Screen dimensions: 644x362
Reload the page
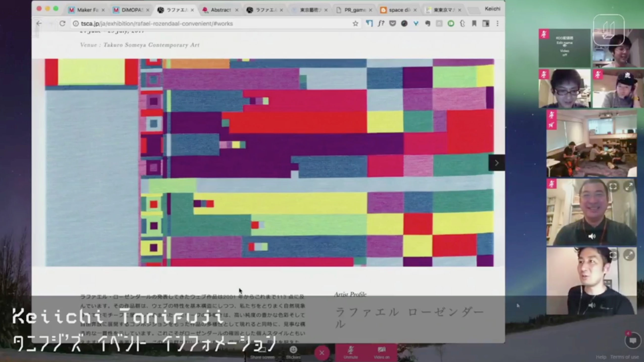[62, 24]
